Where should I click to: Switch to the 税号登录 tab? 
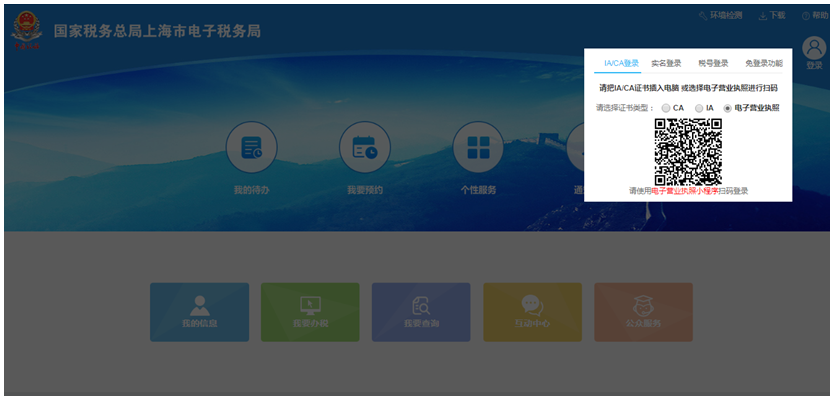click(713, 63)
